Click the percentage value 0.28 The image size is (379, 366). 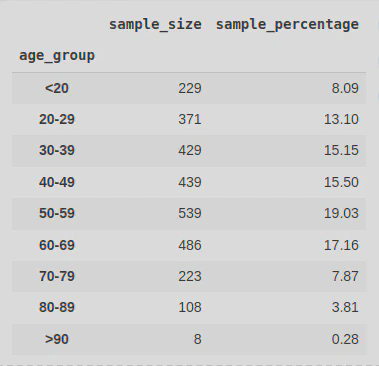[x=345, y=339]
